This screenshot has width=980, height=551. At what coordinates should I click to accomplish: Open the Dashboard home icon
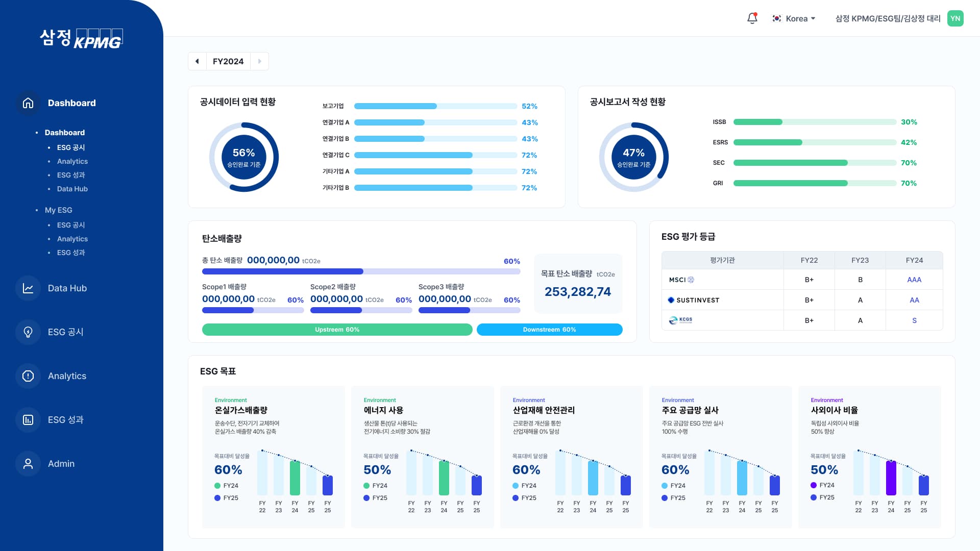click(28, 103)
